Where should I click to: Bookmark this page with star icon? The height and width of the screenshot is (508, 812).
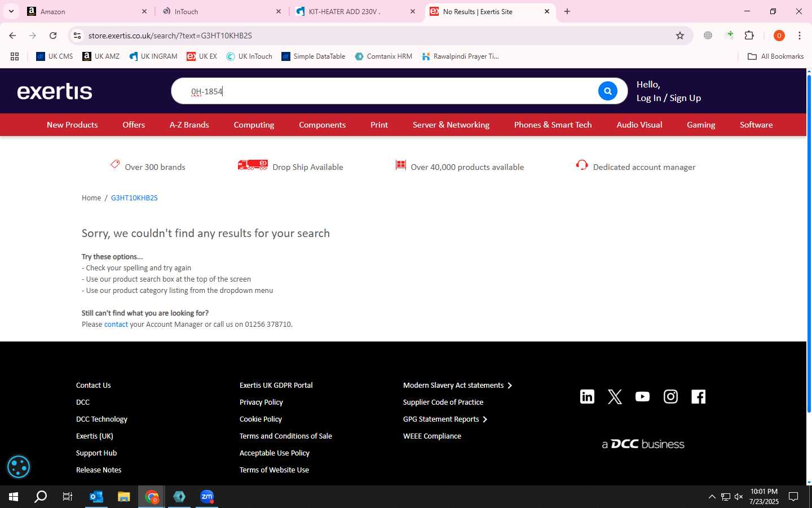pos(680,36)
